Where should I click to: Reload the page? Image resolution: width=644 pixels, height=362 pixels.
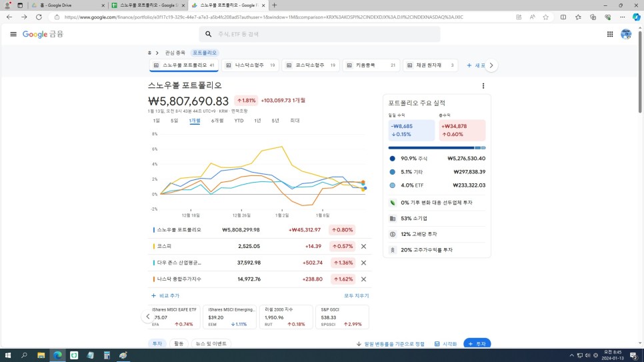coord(39,17)
